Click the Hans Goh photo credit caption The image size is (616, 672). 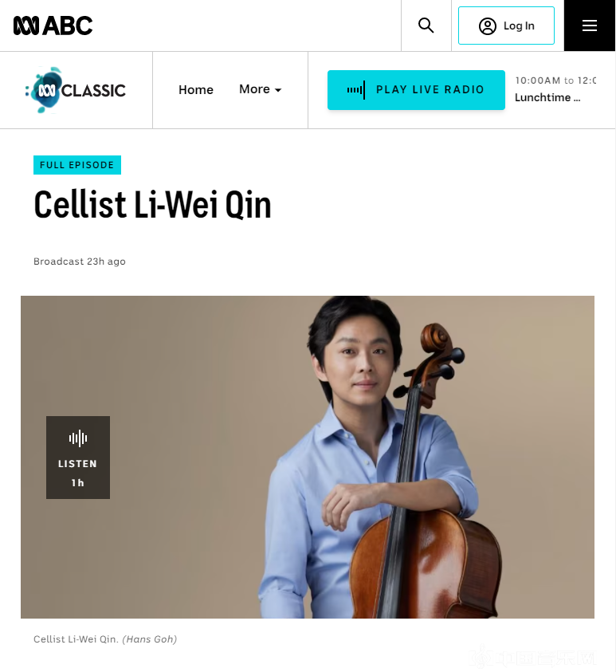coord(150,639)
